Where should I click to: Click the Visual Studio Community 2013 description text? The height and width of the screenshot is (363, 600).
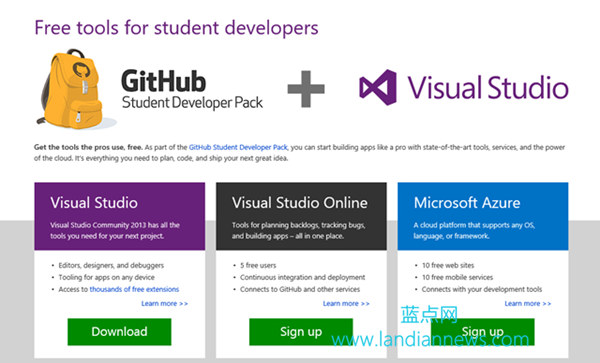[x=115, y=231]
